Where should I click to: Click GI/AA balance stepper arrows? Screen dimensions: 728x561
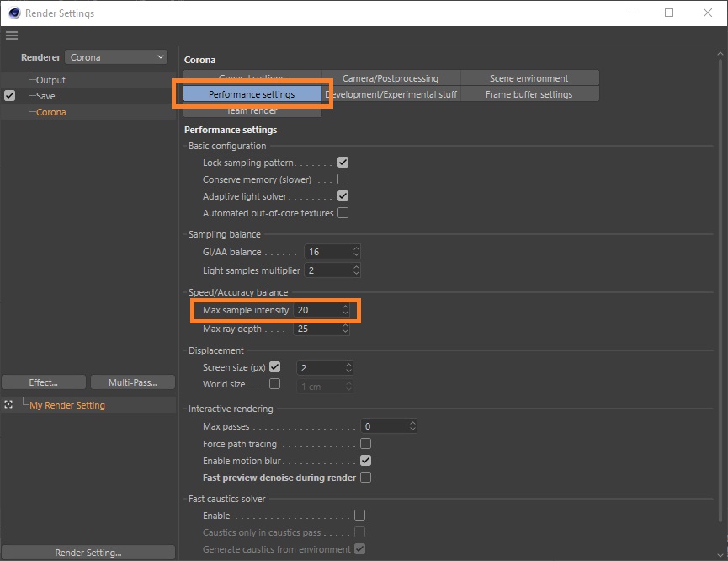pos(356,252)
